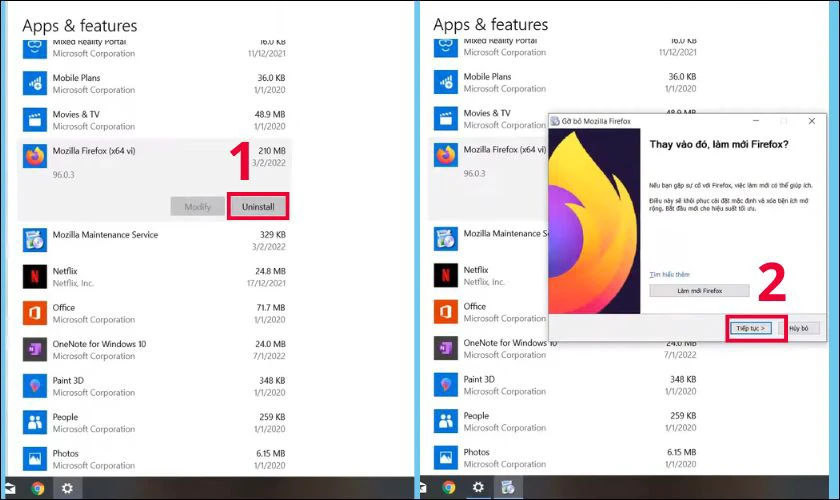
Task: Click the Mozilla Firefox logo in left window
Action: pos(35,156)
